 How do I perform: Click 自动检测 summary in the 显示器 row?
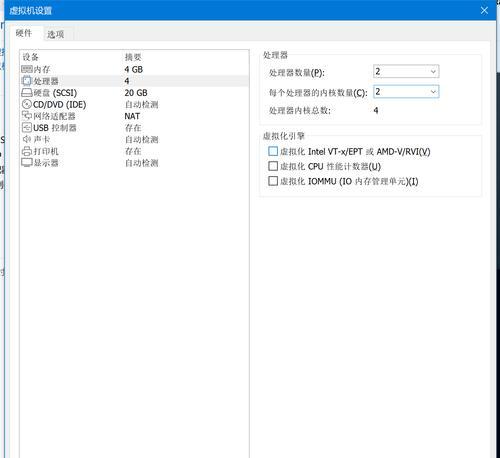141,163
